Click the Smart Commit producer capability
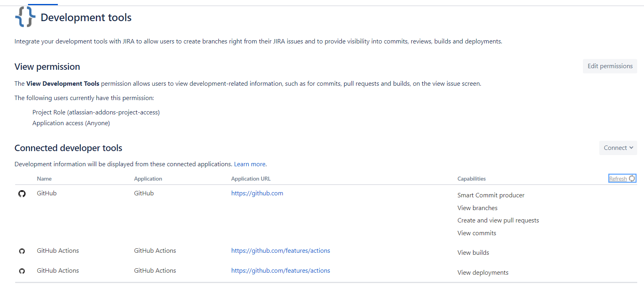 pos(491,195)
